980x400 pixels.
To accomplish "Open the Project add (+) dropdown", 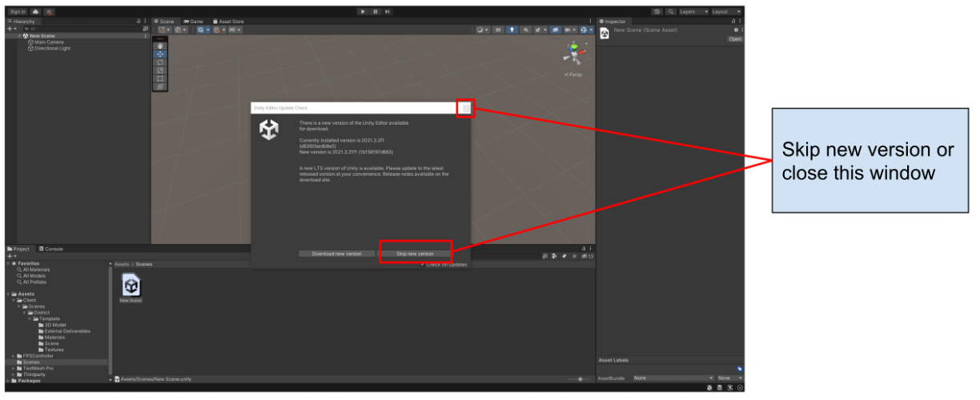I will (11, 256).
